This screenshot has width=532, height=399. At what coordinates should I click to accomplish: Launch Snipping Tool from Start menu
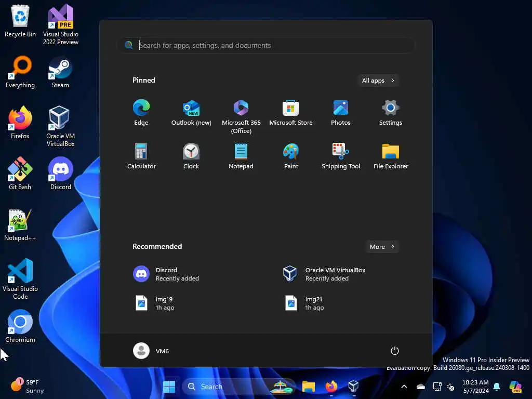point(341,156)
